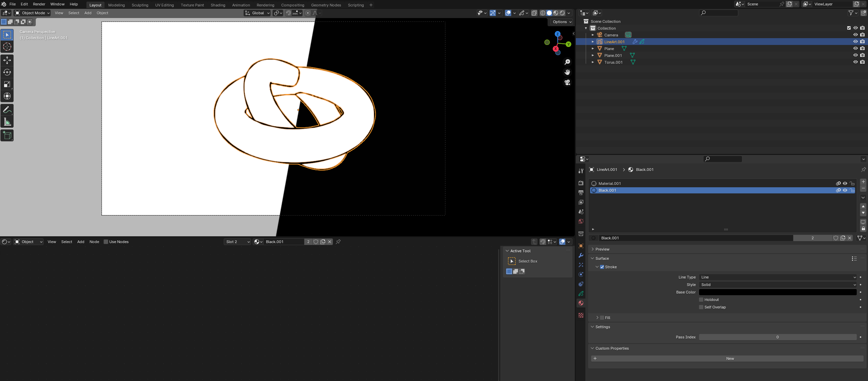
Task: Enable the Use Nodes checkbox
Action: pyautogui.click(x=106, y=242)
